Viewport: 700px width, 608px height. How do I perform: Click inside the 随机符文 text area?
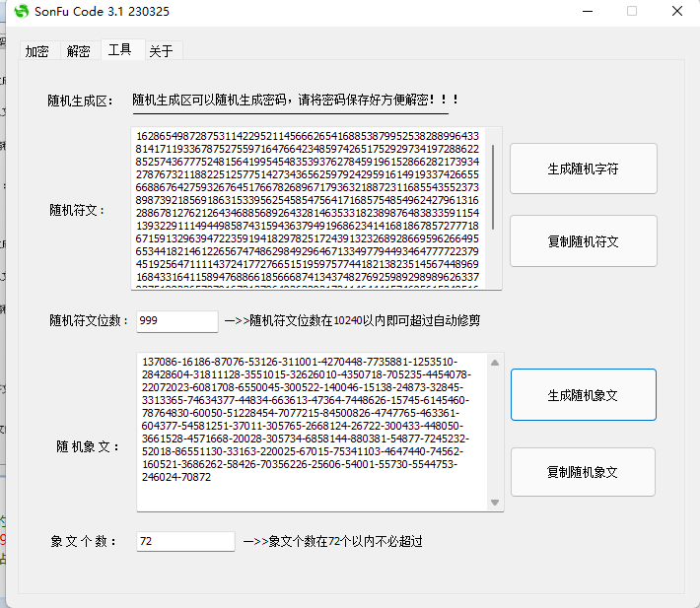308,208
